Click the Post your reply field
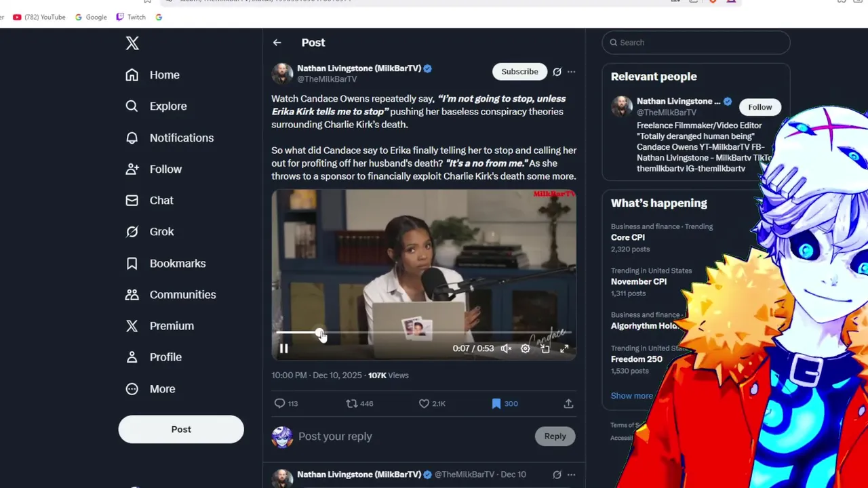Viewport: 868px width, 488px height. pos(414,436)
